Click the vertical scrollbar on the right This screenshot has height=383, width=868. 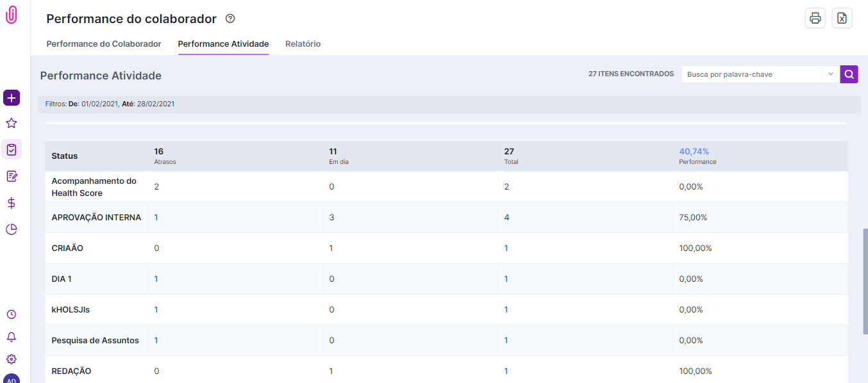click(x=865, y=281)
